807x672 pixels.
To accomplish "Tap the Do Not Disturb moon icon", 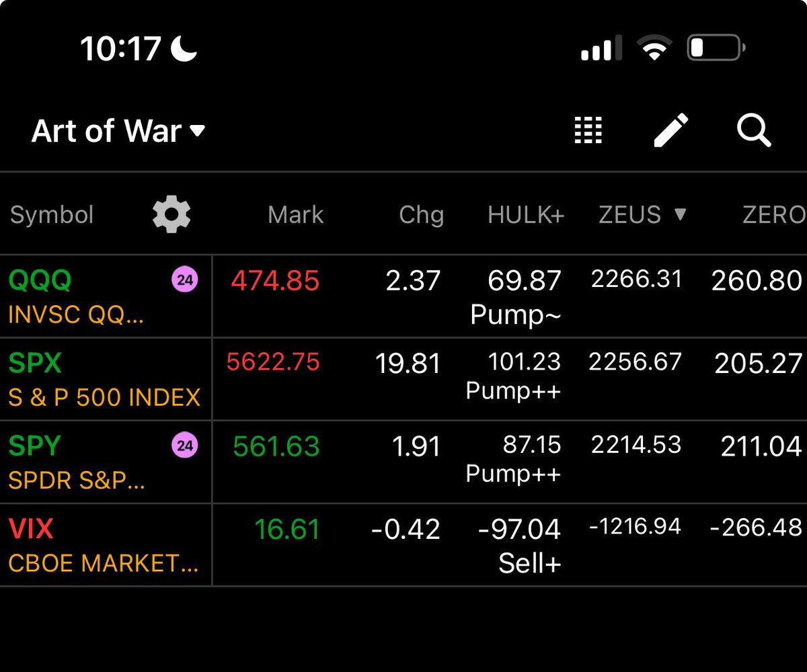I will pyautogui.click(x=184, y=49).
